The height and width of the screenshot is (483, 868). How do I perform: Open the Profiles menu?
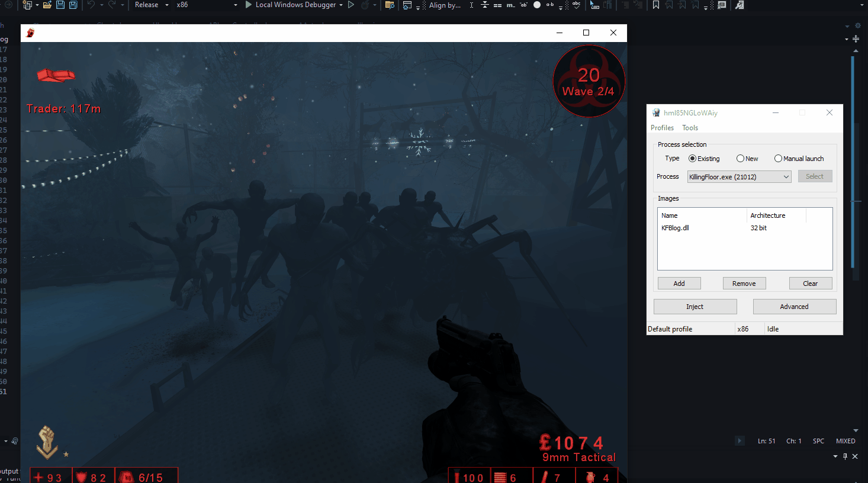pyautogui.click(x=662, y=128)
